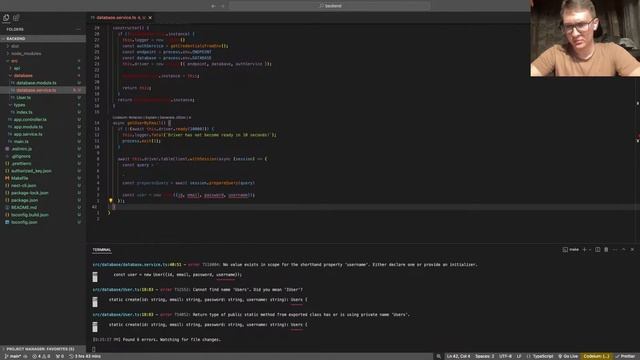Click the Codeium Refactor code lens
This screenshot has width=640, height=360.
[x=136, y=118]
